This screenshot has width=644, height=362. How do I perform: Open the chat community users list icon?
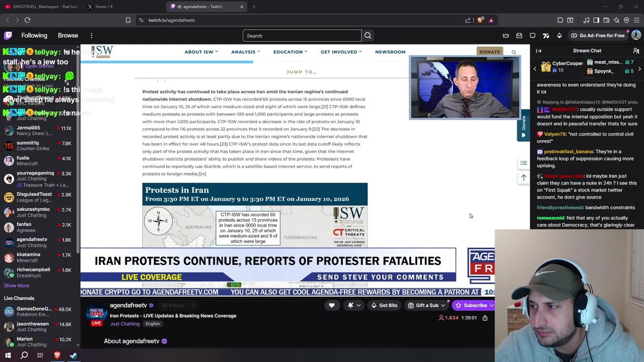(636, 51)
